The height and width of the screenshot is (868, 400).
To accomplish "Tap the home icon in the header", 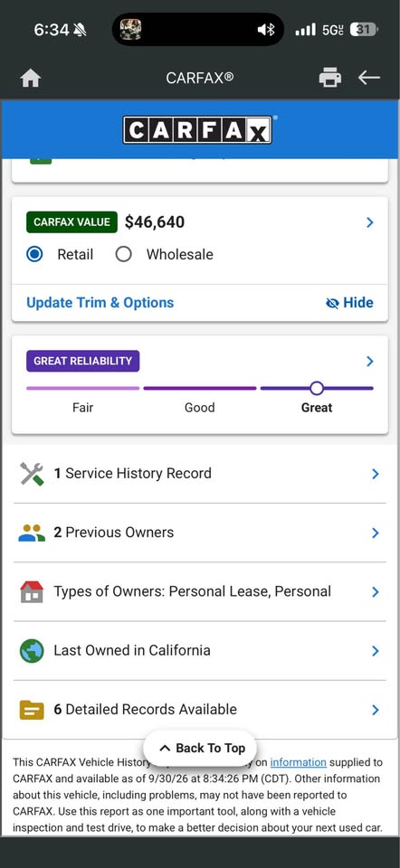I will coord(31,78).
